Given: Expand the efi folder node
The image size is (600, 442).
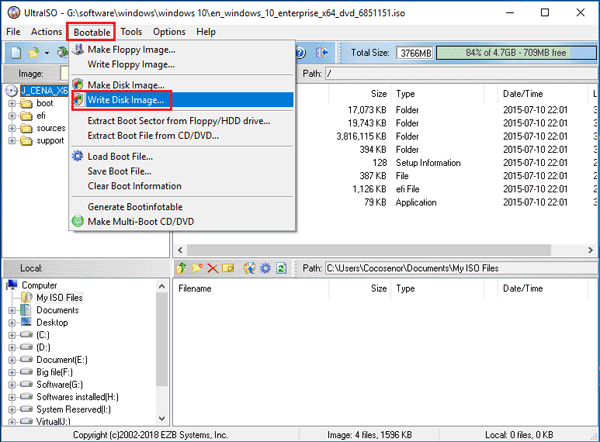Looking at the screenshot, I should [x=12, y=116].
